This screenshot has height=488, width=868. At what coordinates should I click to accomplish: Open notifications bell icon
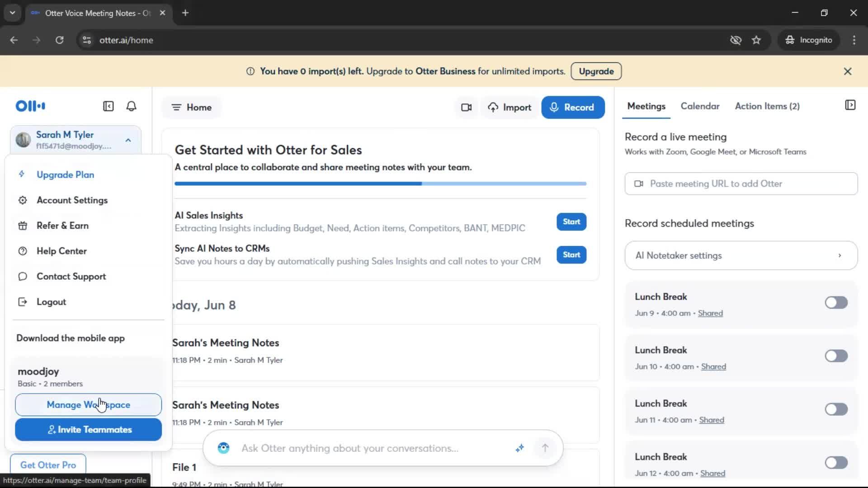point(131,106)
